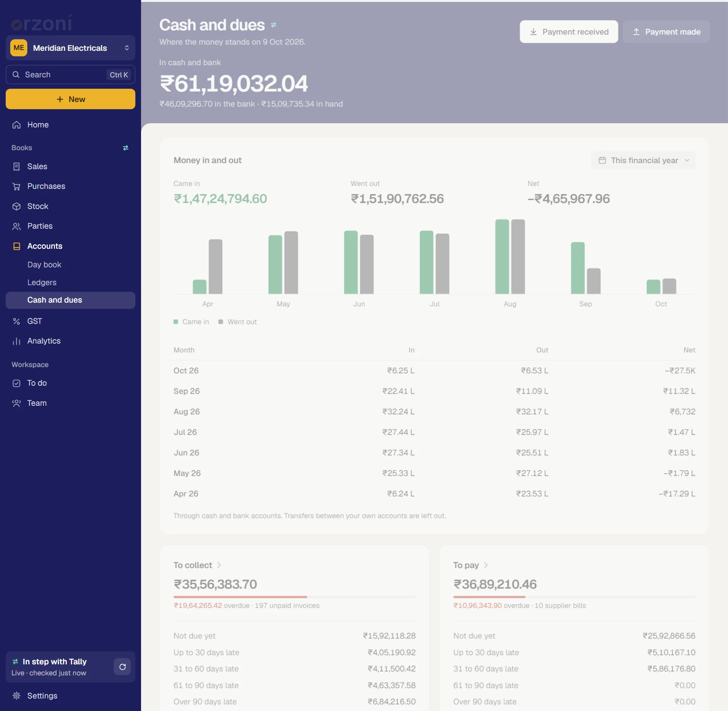Click the ₹25,92,866.56 Not due yet amount

click(x=669, y=636)
